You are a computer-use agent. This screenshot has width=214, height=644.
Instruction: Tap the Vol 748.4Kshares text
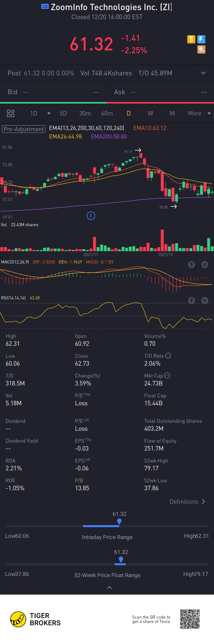coord(106,73)
